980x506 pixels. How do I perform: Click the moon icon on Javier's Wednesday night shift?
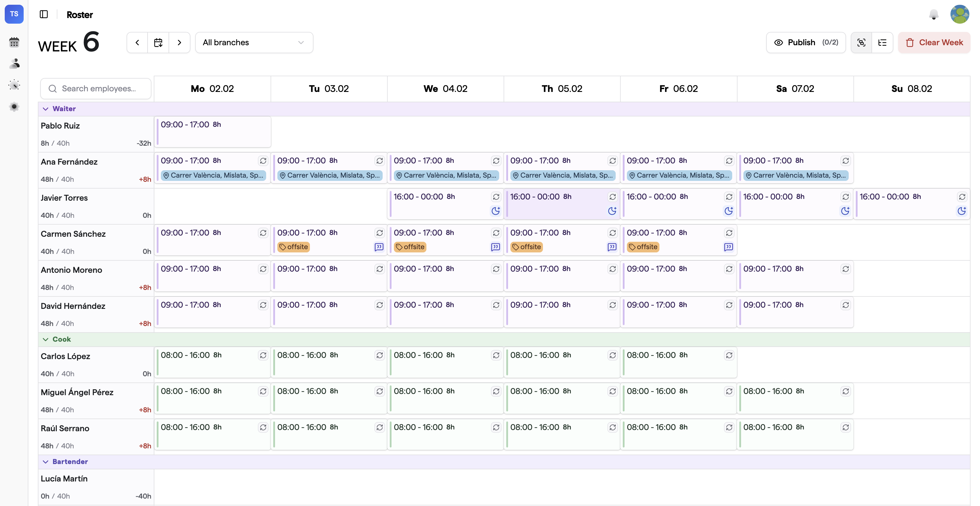[x=495, y=211]
